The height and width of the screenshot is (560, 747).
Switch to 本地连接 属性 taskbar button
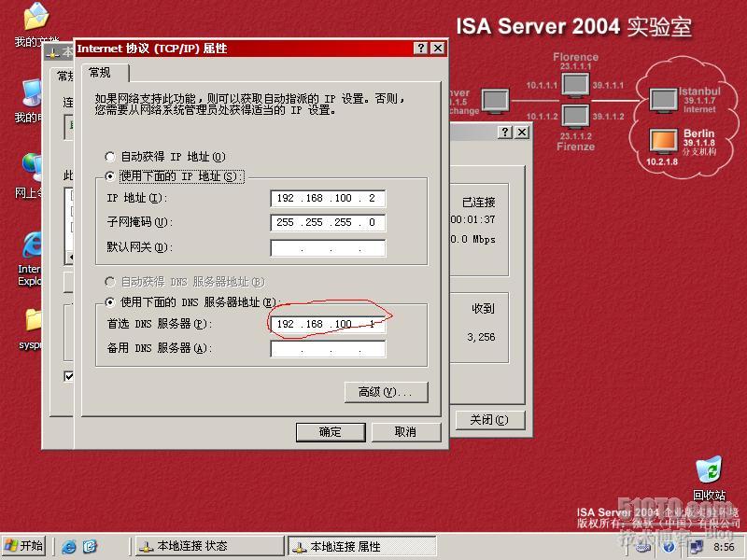click(362, 546)
